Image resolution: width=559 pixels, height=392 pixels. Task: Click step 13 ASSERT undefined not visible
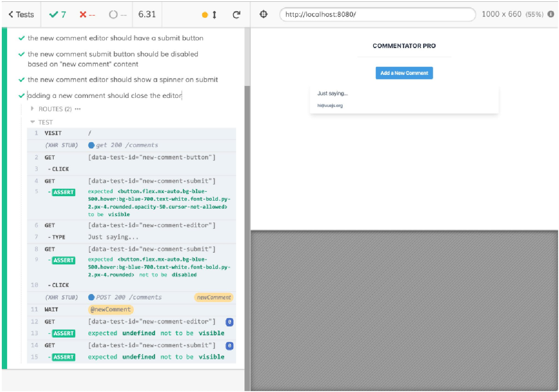click(131, 333)
